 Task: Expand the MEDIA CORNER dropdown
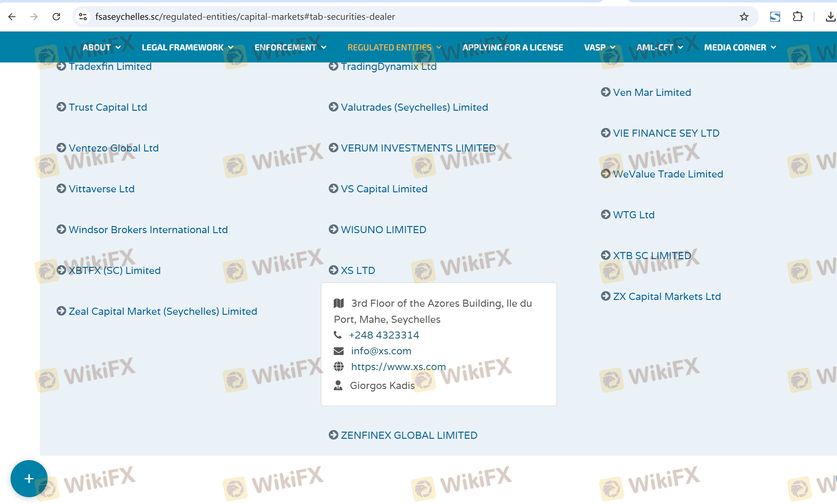click(740, 48)
